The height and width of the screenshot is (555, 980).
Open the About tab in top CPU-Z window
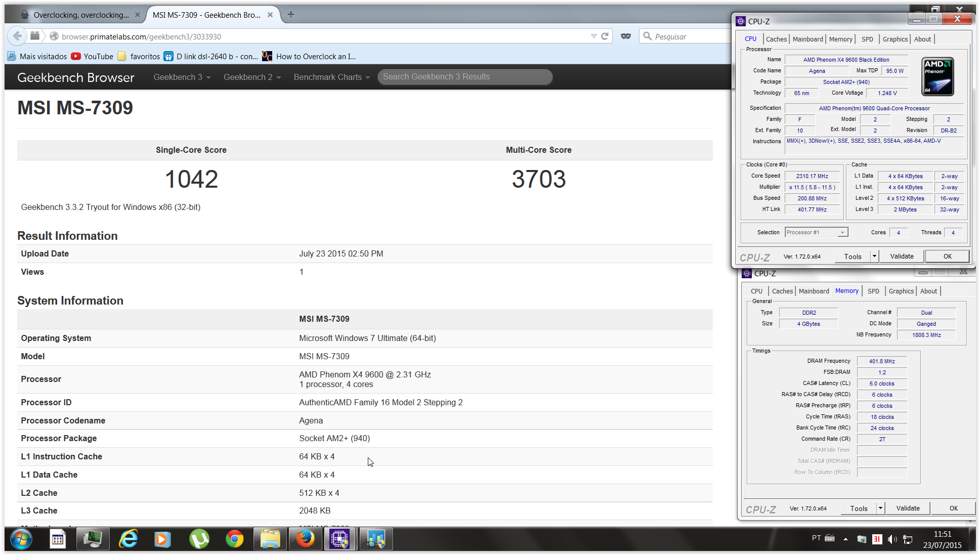[922, 39]
